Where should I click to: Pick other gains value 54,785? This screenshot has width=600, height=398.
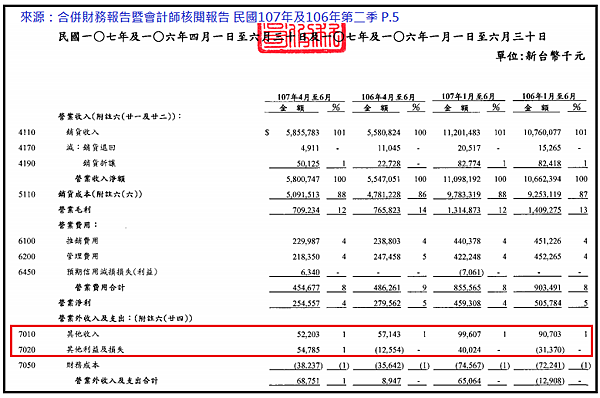pyautogui.click(x=308, y=350)
